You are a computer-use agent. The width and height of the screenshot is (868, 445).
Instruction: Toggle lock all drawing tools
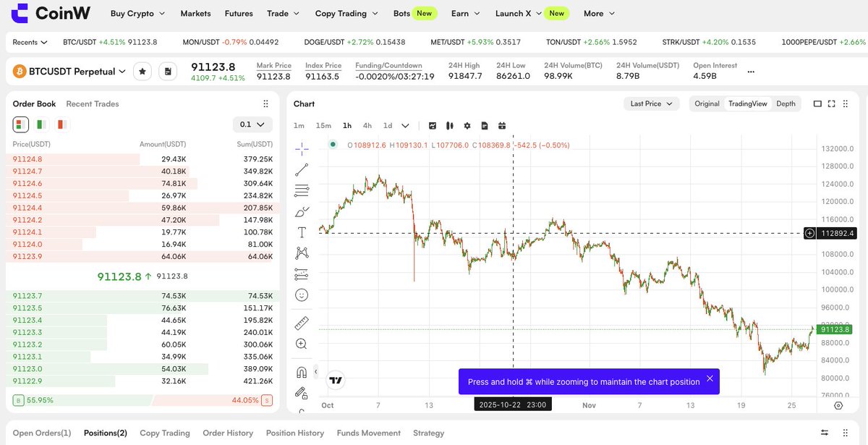(302, 393)
